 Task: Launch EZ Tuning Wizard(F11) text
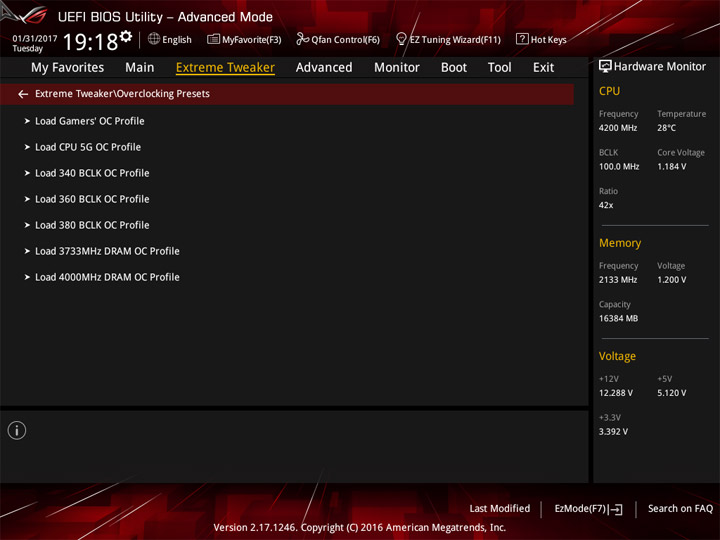[455, 39]
